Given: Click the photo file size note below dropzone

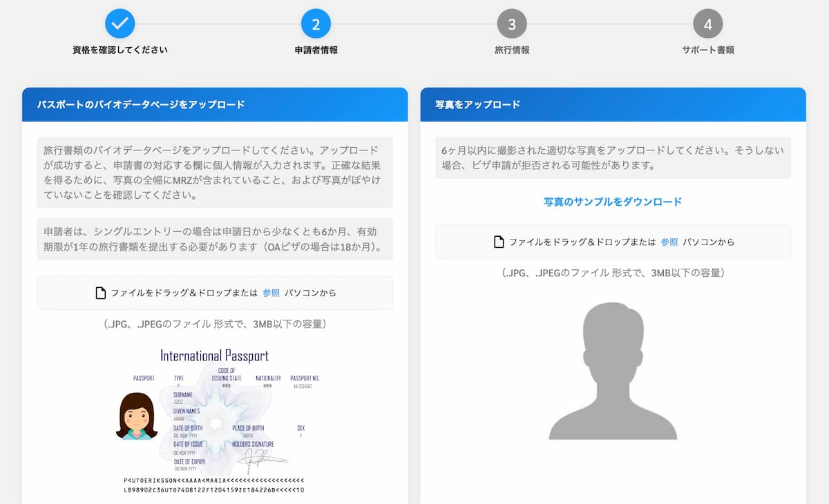Looking at the screenshot, I should click(x=613, y=273).
